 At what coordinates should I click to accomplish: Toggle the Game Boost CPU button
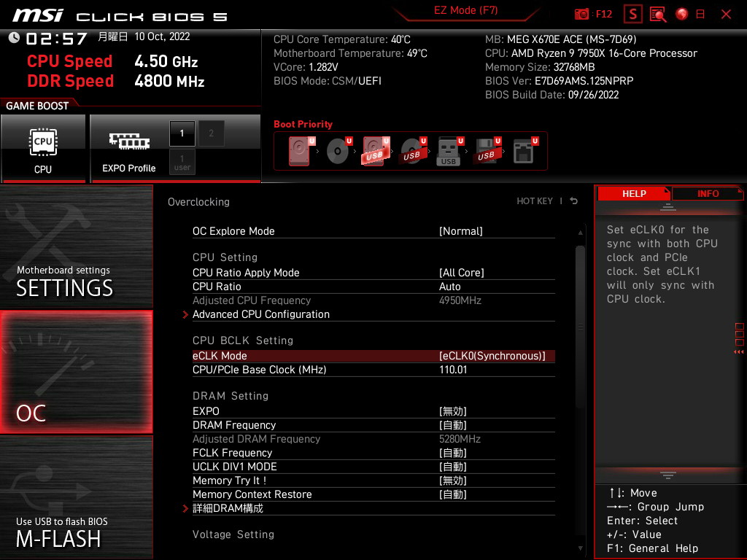(43, 148)
